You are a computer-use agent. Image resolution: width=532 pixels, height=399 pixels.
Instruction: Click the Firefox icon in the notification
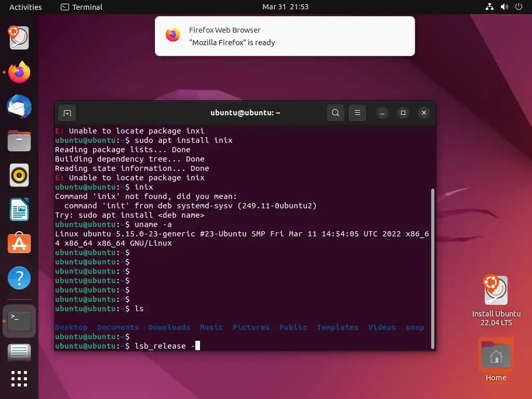click(x=172, y=35)
